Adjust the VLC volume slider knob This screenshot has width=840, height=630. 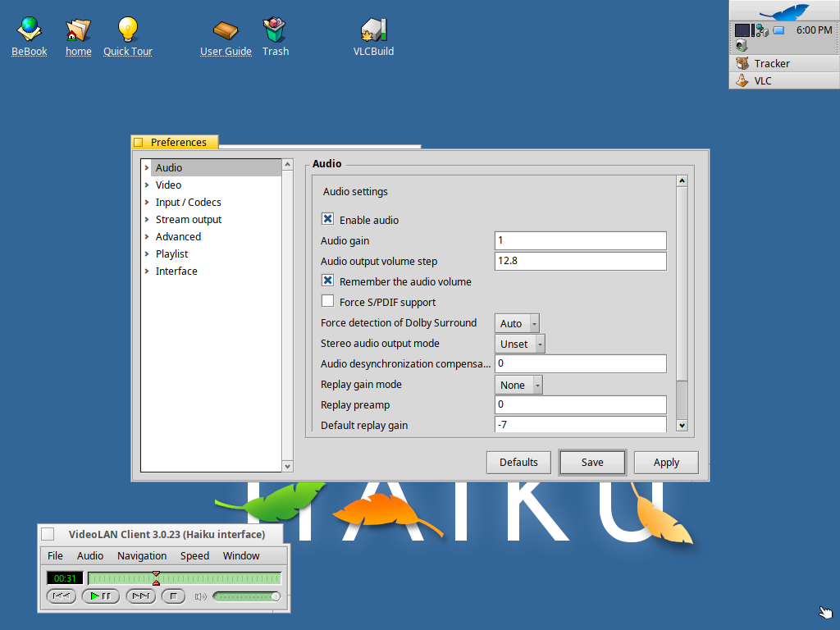pyautogui.click(x=276, y=596)
